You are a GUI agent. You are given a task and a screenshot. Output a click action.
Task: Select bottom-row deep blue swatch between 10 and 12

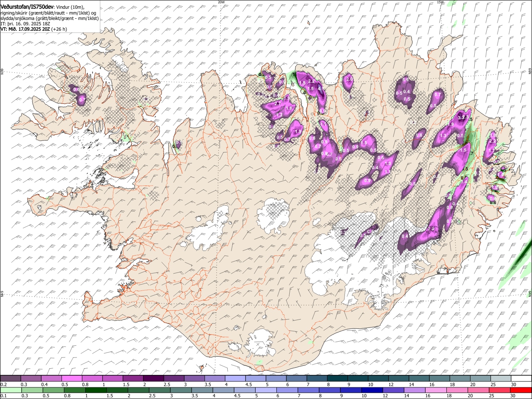click(372, 390)
